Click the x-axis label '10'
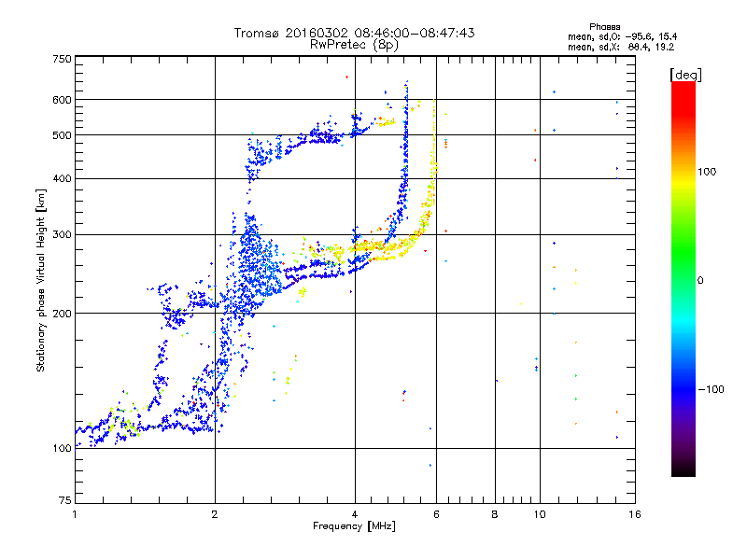 click(x=540, y=514)
